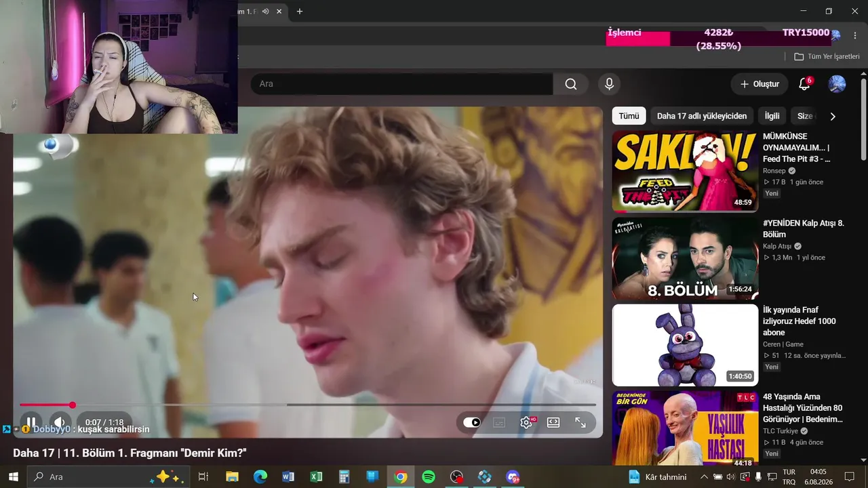
Task: Open Microsoft Excel from the taskbar
Action: (x=316, y=476)
